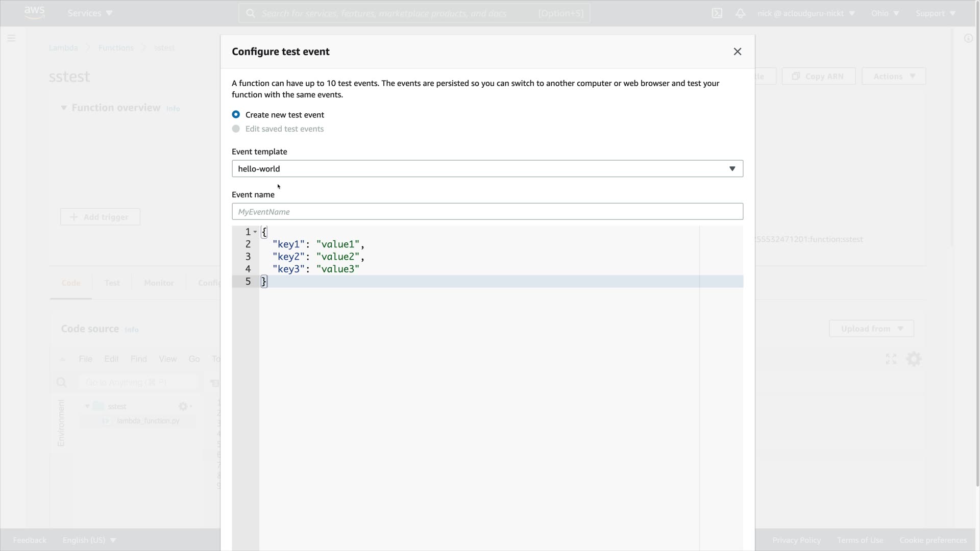Click the Event name input field

click(487, 212)
